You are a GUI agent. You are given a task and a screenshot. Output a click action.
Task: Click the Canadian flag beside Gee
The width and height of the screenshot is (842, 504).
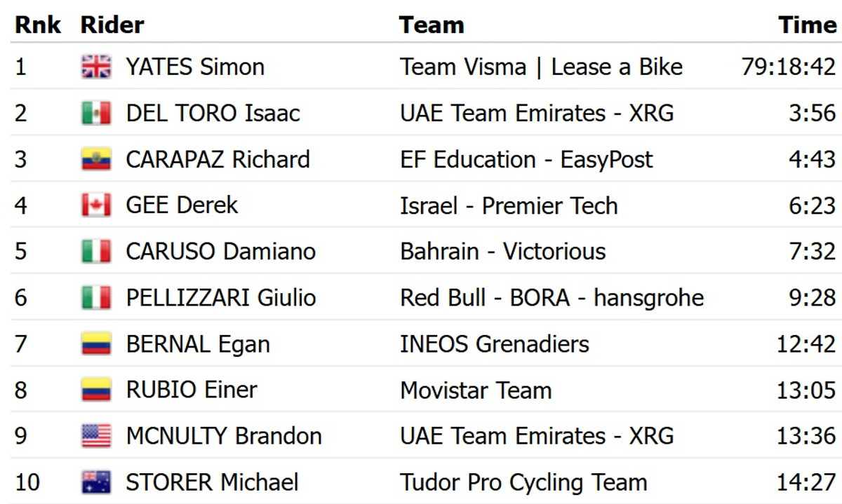coord(96,205)
